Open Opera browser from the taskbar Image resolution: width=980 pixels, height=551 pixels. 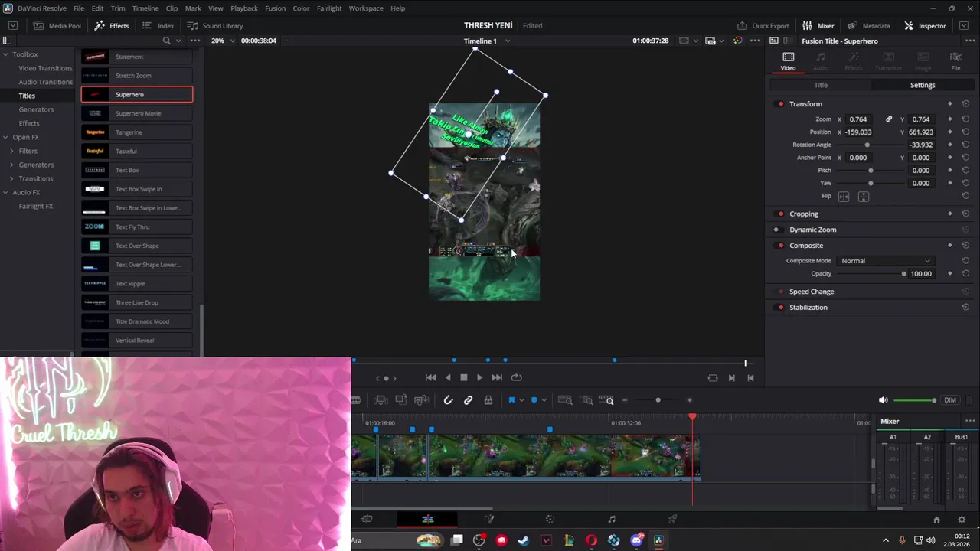(x=591, y=540)
